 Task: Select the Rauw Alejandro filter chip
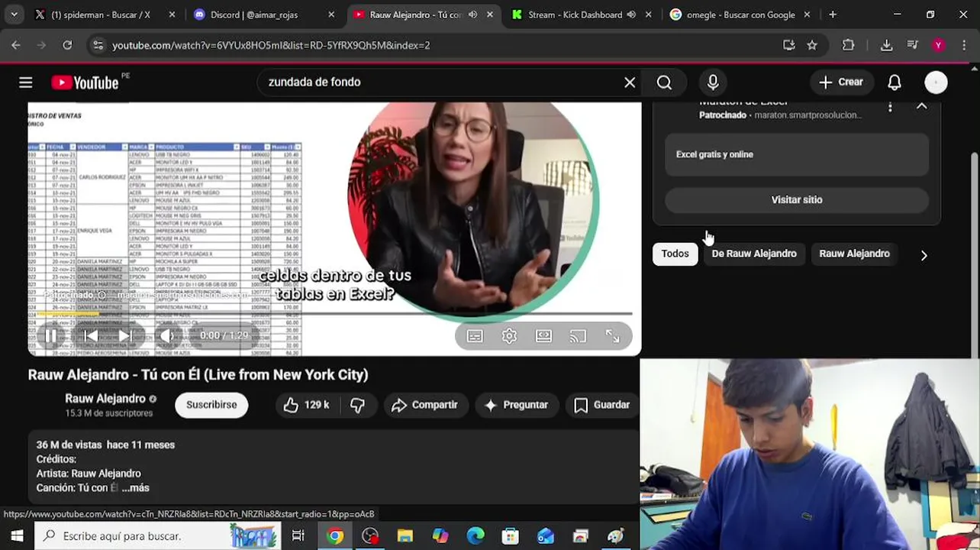tap(854, 254)
